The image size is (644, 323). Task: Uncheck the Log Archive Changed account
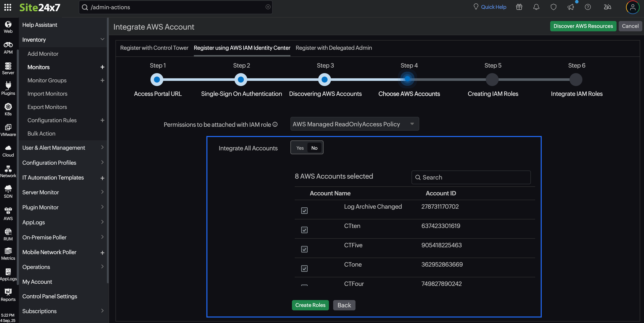pyautogui.click(x=304, y=211)
